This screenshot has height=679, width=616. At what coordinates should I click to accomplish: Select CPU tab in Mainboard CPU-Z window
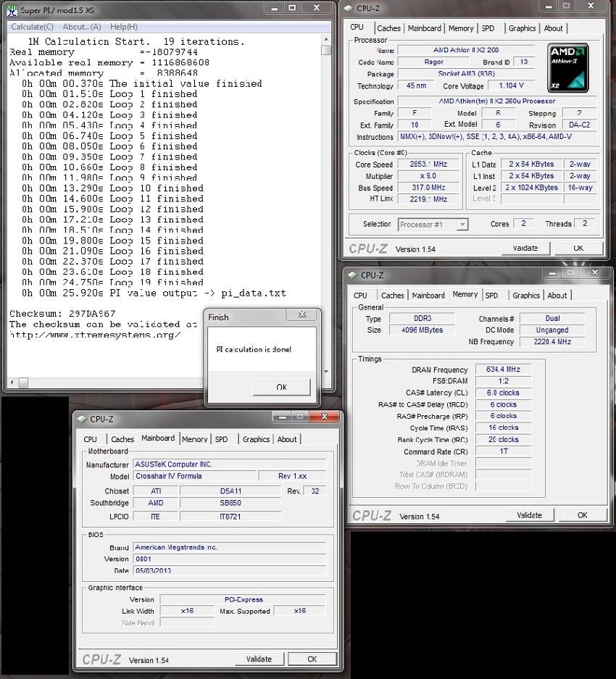[x=90, y=439]
